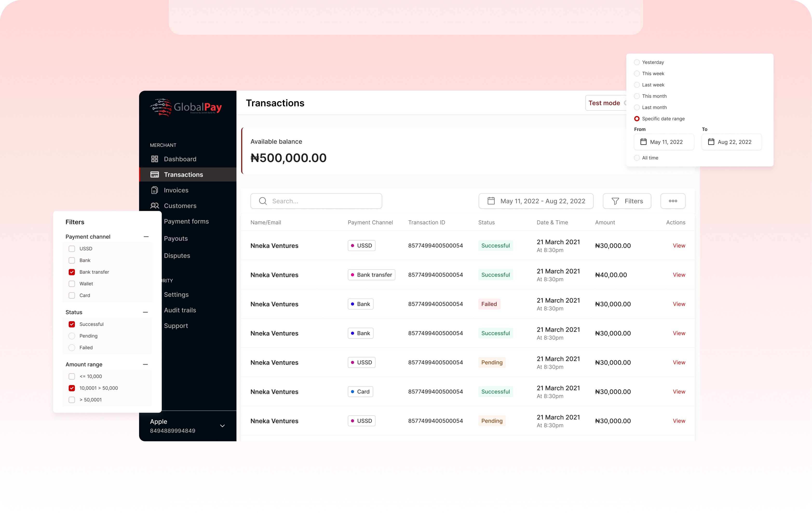Screen dimensions: 812x514
Task: Click the Invoices document icon
Action: pos(155,190)
